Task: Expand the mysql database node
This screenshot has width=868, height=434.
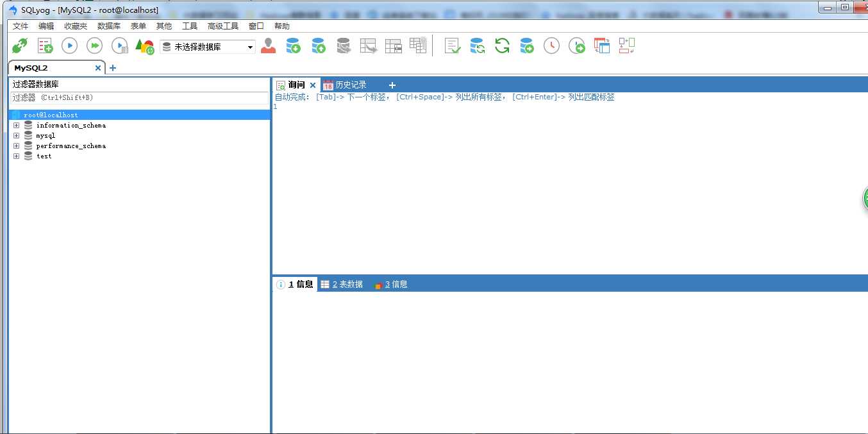Action: pyautogui.click(x=16, y=136)
